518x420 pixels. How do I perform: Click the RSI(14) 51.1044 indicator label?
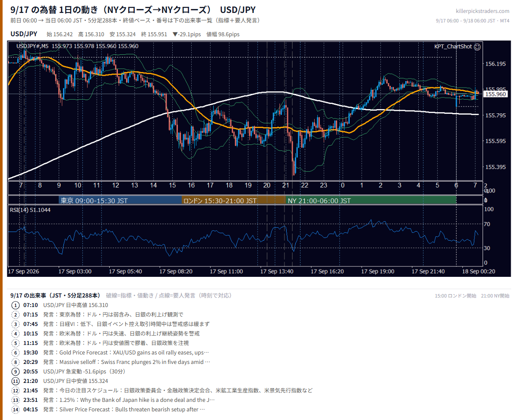tap(30, 210)
